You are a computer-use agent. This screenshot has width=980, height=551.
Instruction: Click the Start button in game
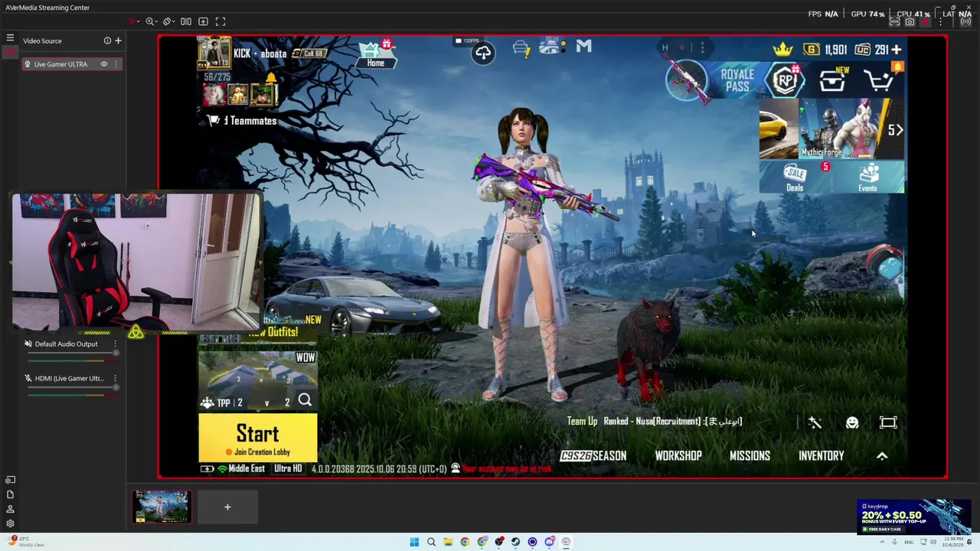(257, 438)
